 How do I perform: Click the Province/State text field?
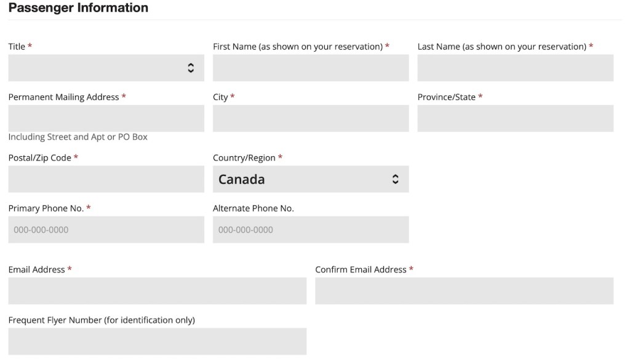(x=515, y=118)
